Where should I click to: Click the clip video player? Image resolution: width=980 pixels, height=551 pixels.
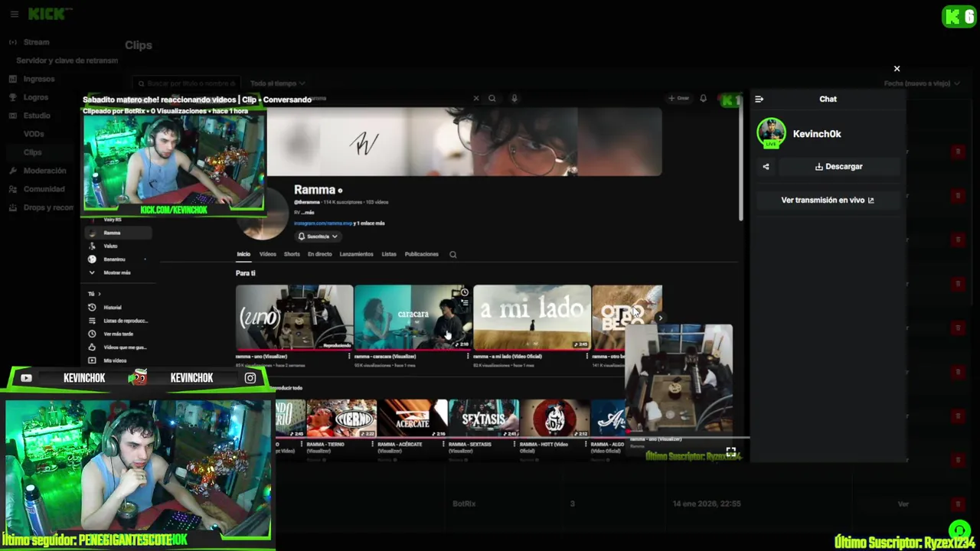[414, 277]
